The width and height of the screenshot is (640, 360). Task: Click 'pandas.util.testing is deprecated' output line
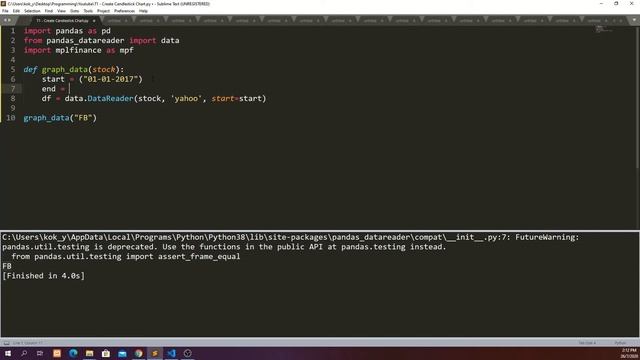tap(224, 247)
